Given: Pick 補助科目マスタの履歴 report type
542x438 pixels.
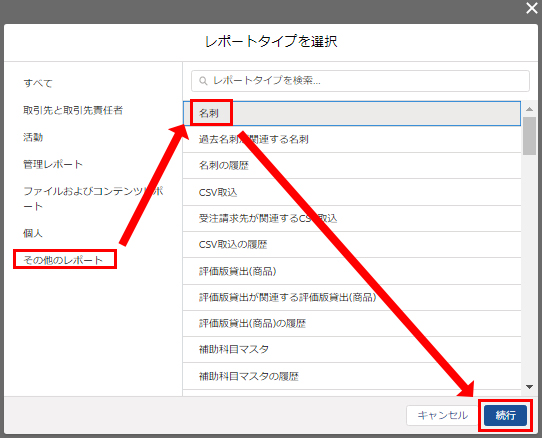Looking at the screenshot, I should (x=352, y=376).
